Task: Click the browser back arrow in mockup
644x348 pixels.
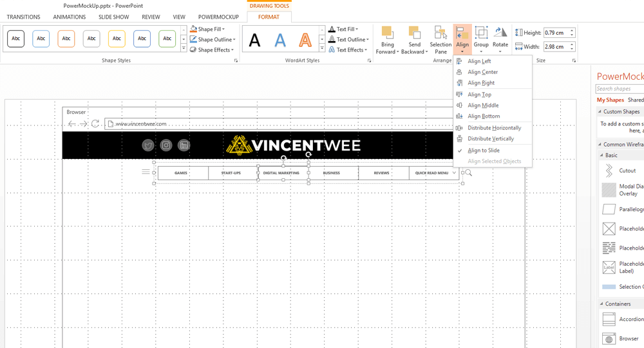Action: pyautogui.click(x=72, y=124)
